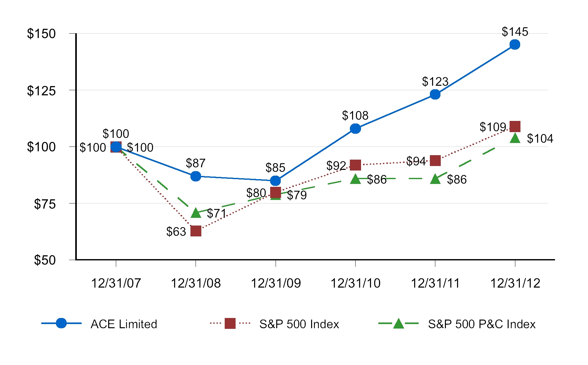The width and height of the screenshot is (588, 365).
Task: Click the $145 data value label
Action: point(515,32)
